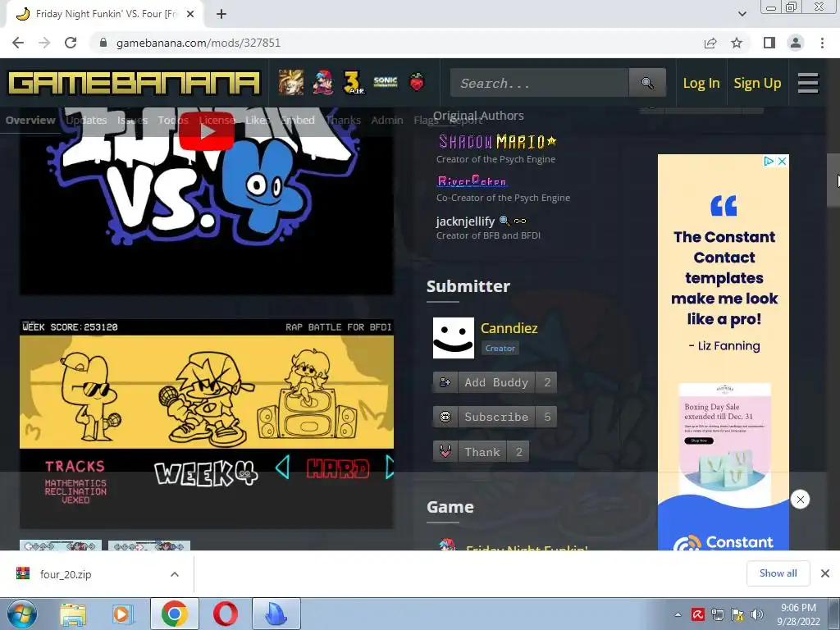Click the Log In link

point(701,83)
